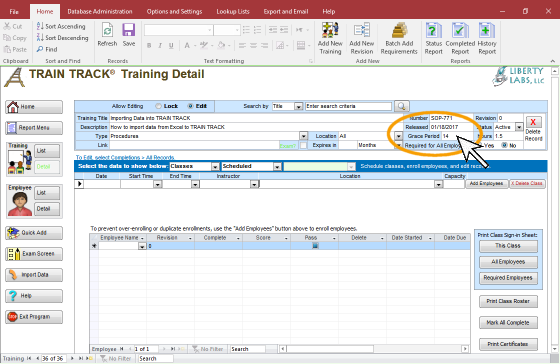Expand the Scheduled filter dropdown
Viewport: 560px width, 364px height.
pyautogui.click(x=277, y=166)
